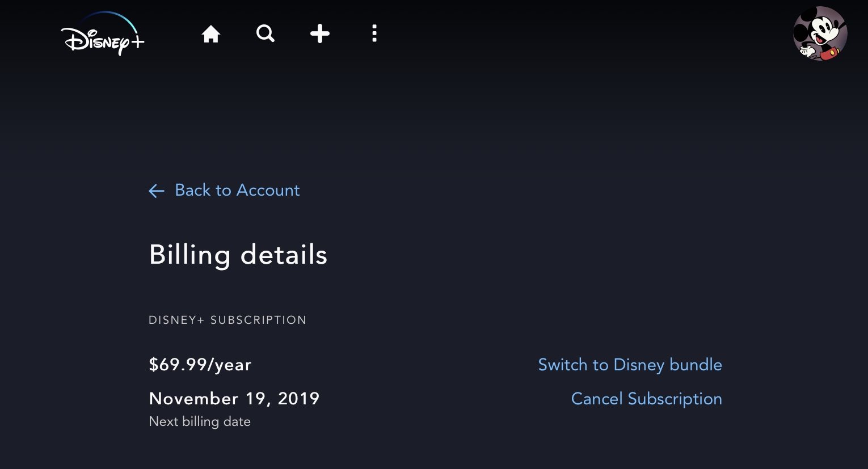This screenshot has width=868, height=469.
Task: Click the home icon in navigation bar
Action: pyautogui.click(x=210, y=33)
